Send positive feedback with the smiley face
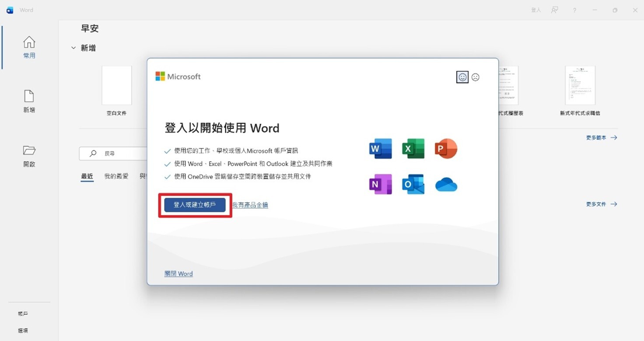 462,77
